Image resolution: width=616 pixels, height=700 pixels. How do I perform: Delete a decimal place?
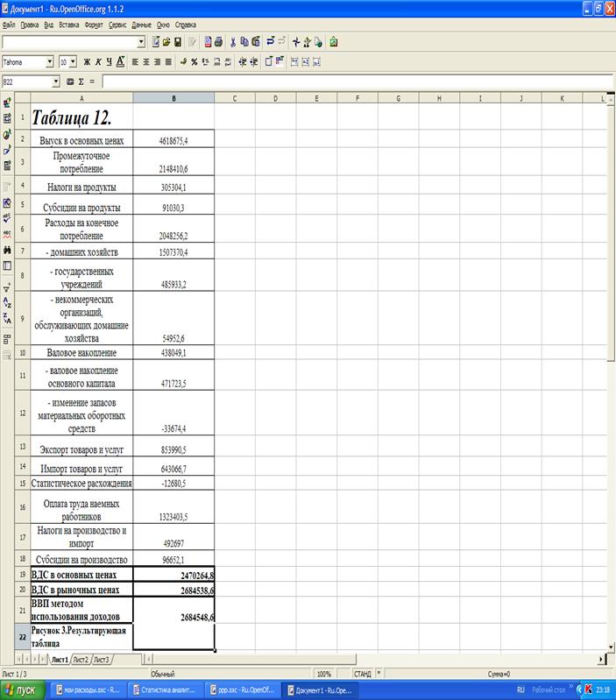coord(228,62)
